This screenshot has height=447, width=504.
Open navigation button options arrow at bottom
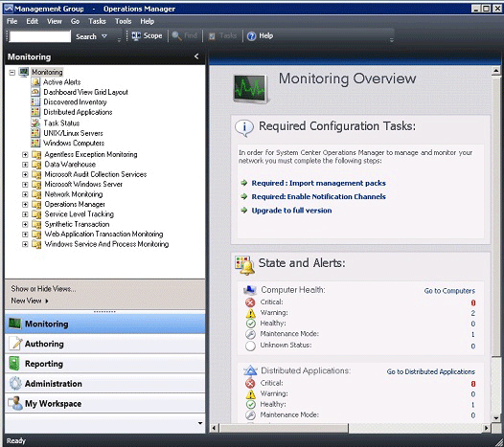[200, 423]
